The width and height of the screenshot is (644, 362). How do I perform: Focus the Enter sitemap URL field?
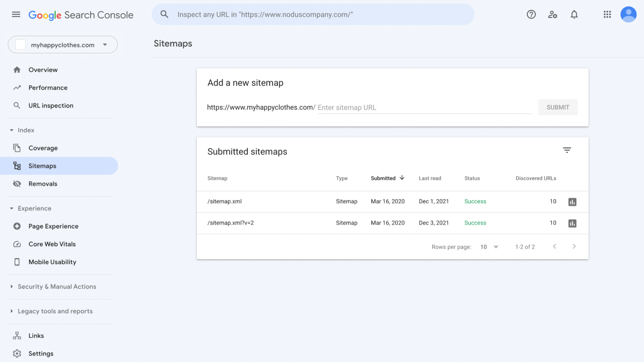tap(424, 108)
